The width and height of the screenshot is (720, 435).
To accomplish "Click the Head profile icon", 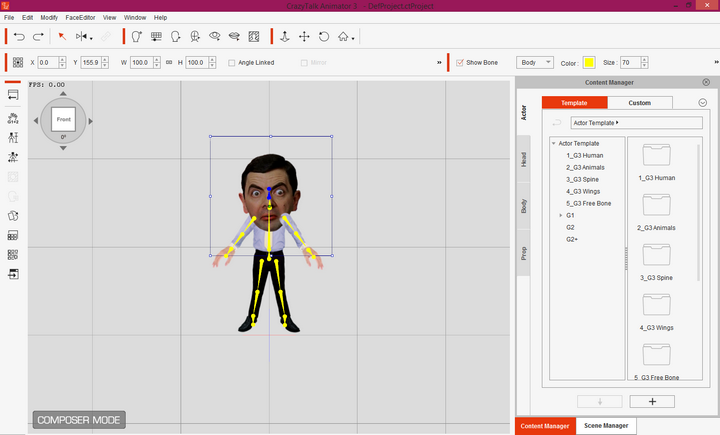I will pyautogui.click(x=175, y=36).
